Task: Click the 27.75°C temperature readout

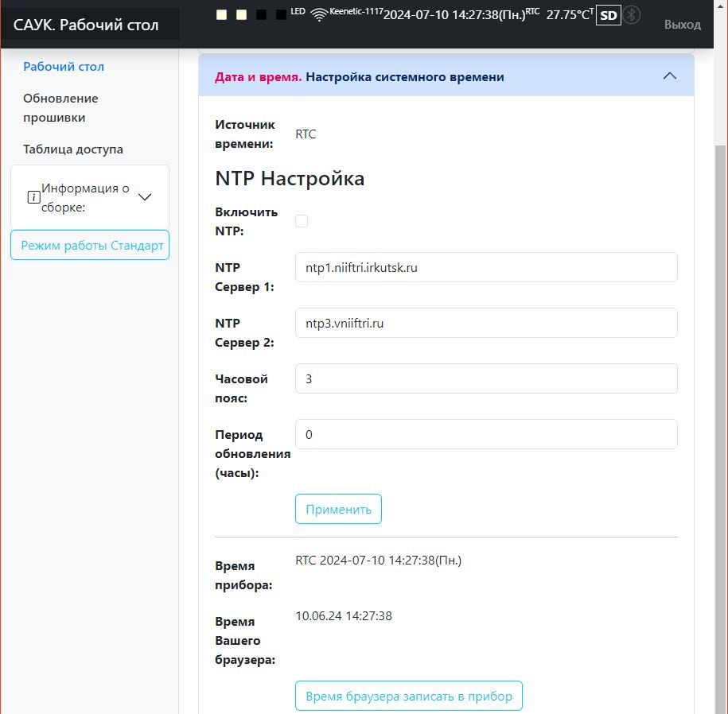Action: 568,15
